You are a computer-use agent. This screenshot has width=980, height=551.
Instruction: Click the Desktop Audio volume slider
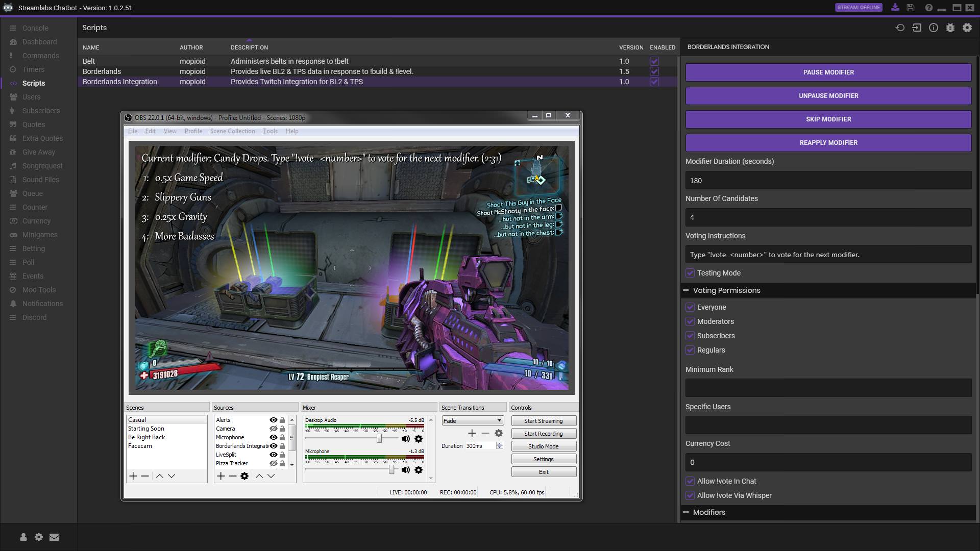tap(379, 439)
